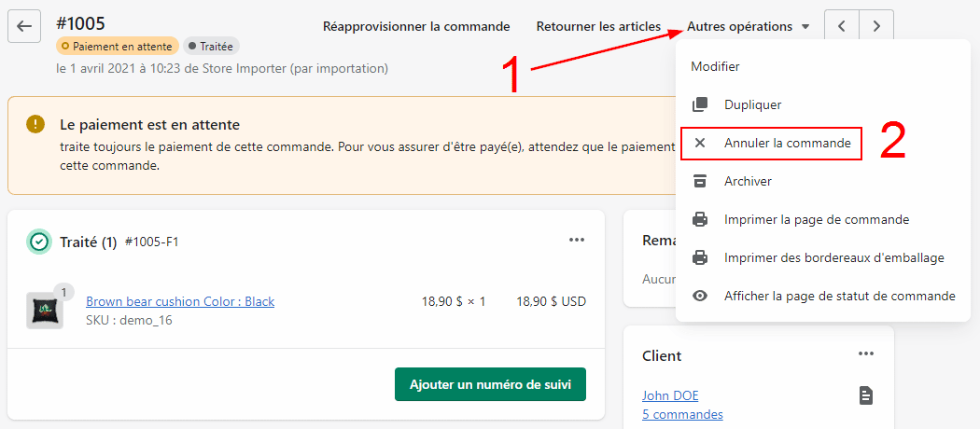Choose Annuler la commande from menu
Screen dimensions: 980x429
pyautogui.click(x=787, y=144)
